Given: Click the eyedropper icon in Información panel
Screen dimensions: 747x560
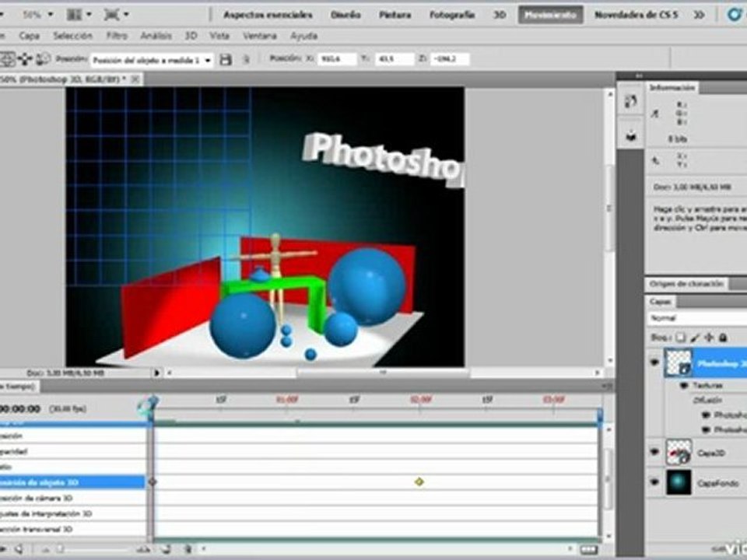Looking at the screenshot, I should click(655, 114).
